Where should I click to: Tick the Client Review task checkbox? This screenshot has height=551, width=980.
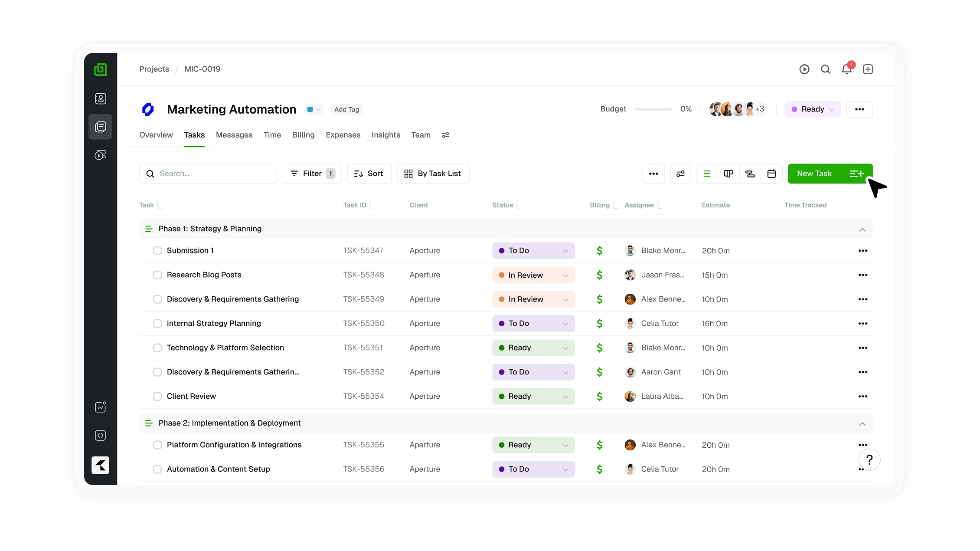pyautogui.click(x=157, y=397)
